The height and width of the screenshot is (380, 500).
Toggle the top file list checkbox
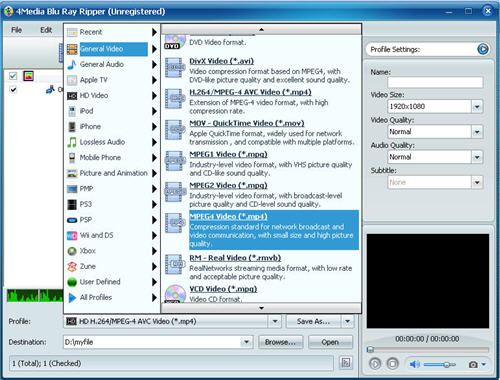click(x=13, y=76)
